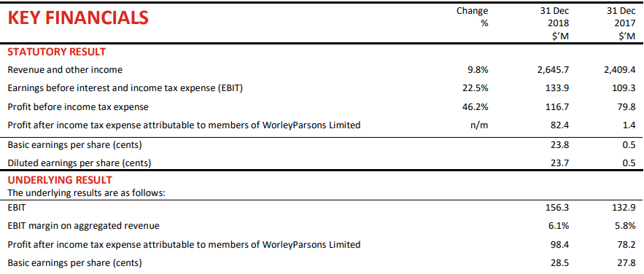Image resolution: width=644 pixels, height=274 pixels.
Task: Select the STATUTORY RESULT section title
Action: (57, 52)
